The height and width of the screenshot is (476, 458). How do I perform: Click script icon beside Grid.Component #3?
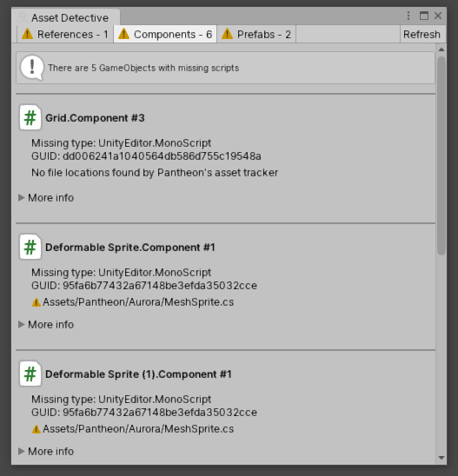(x=30, y=117)
